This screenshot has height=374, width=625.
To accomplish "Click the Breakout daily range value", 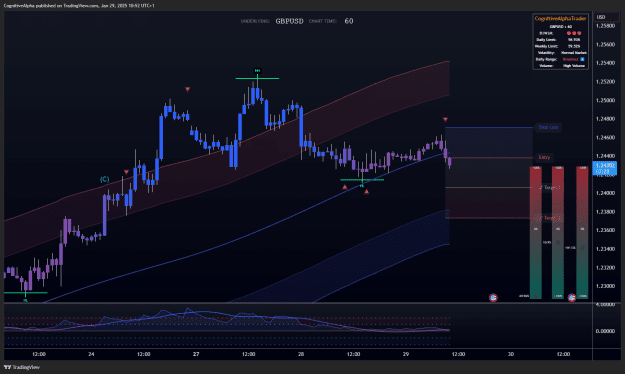I will click(570, 59).
